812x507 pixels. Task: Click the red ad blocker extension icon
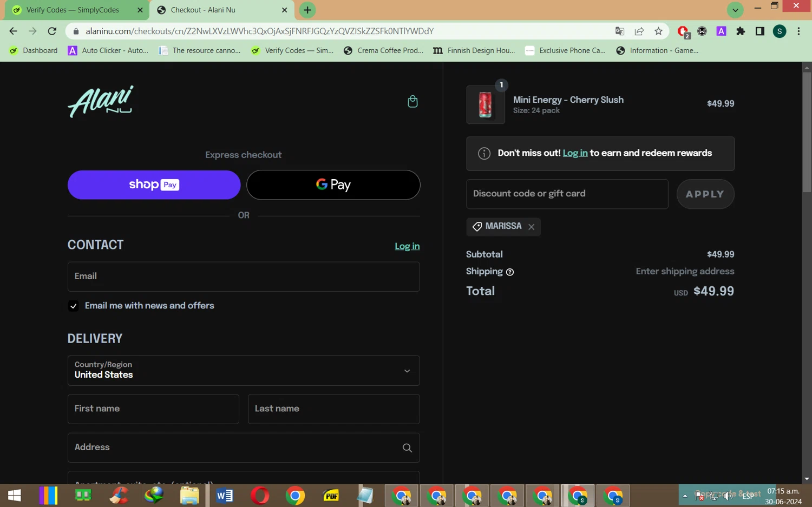pos(683,31)
